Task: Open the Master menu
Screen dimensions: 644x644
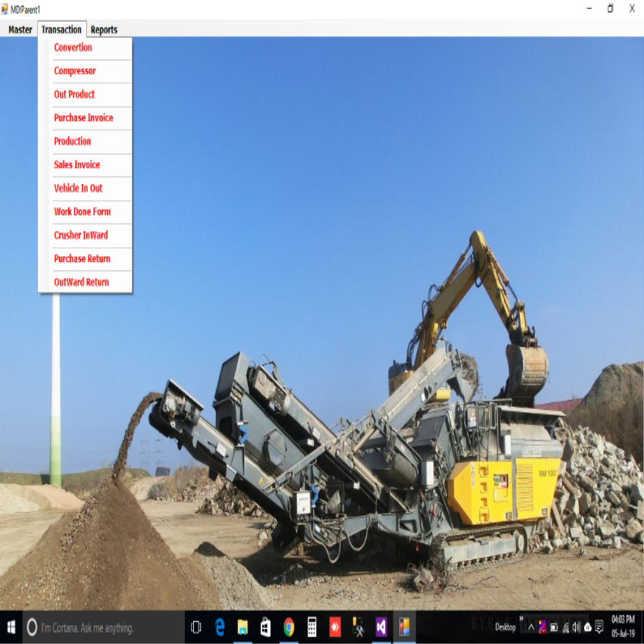Action: pos(20,30)
